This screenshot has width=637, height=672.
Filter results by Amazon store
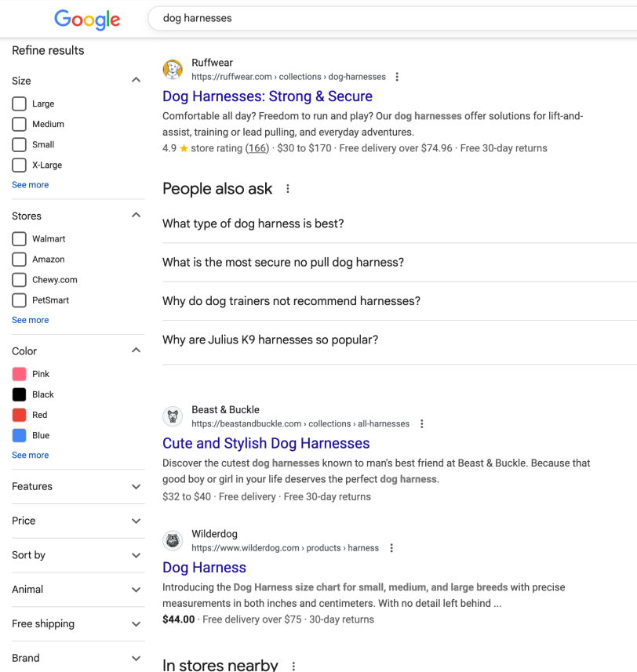pyautogui.click(x=20, y=260)
